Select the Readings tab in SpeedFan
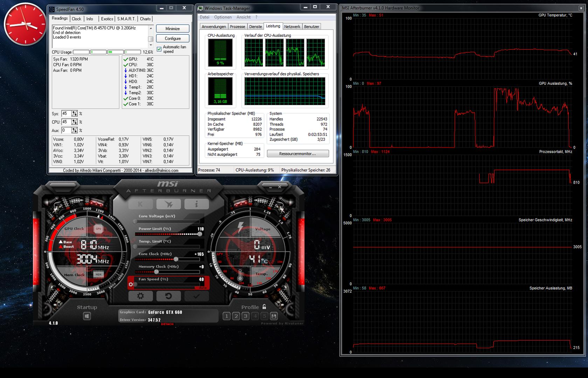The height and width of the screenshot is (378, 588). pyautogui.click(x=60, y=19)
